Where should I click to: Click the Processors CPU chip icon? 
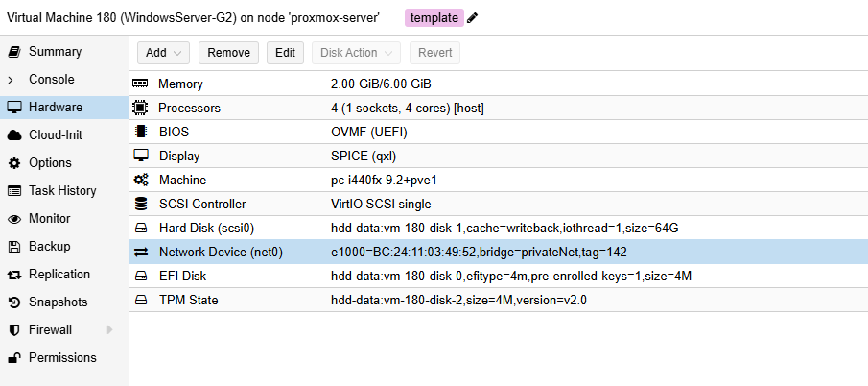[141, 109]
